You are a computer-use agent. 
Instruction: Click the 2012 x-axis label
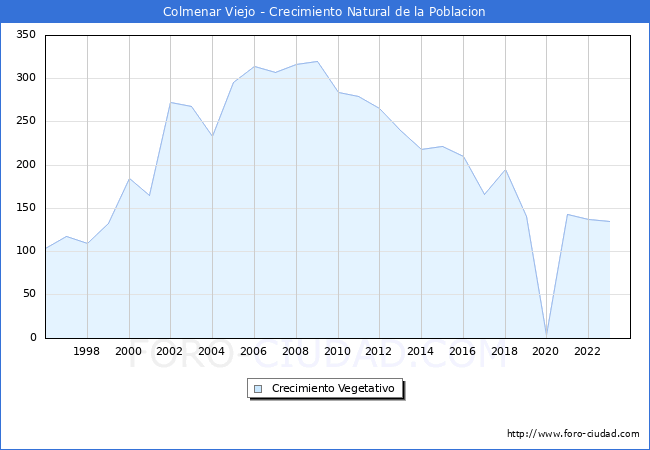click(379, 351)
